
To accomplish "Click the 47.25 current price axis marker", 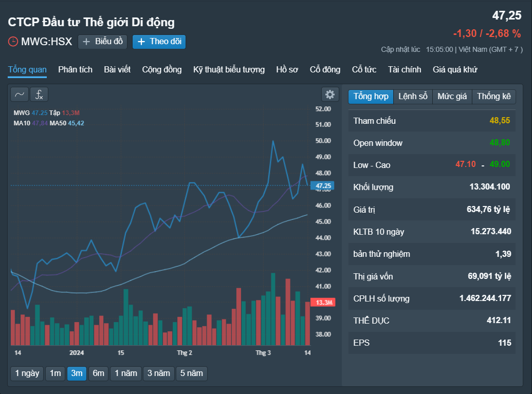I will click(323, 186).
